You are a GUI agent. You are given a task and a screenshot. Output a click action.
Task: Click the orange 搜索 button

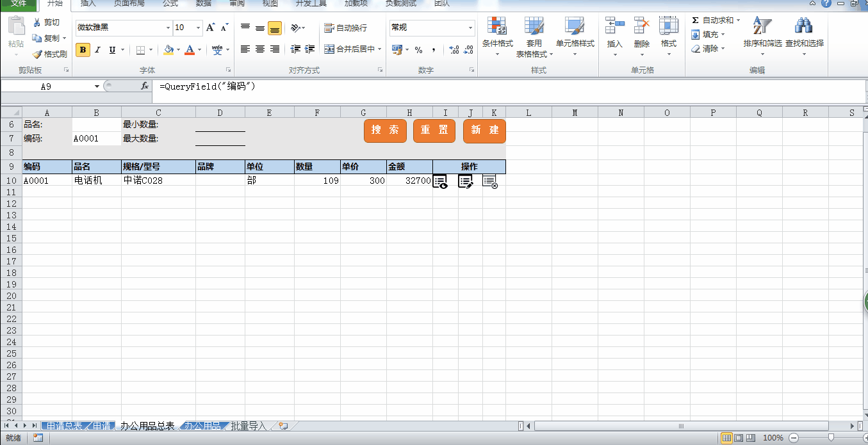point(385,130)
